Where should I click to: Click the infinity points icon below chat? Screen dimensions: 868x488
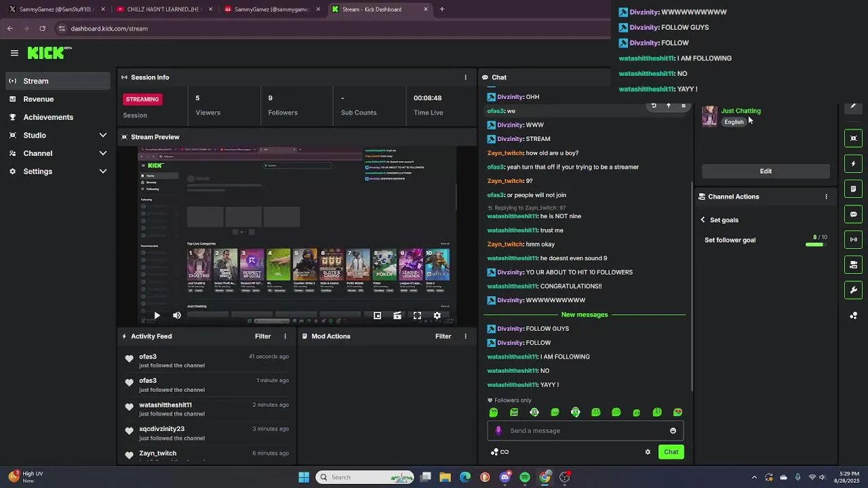500,452
